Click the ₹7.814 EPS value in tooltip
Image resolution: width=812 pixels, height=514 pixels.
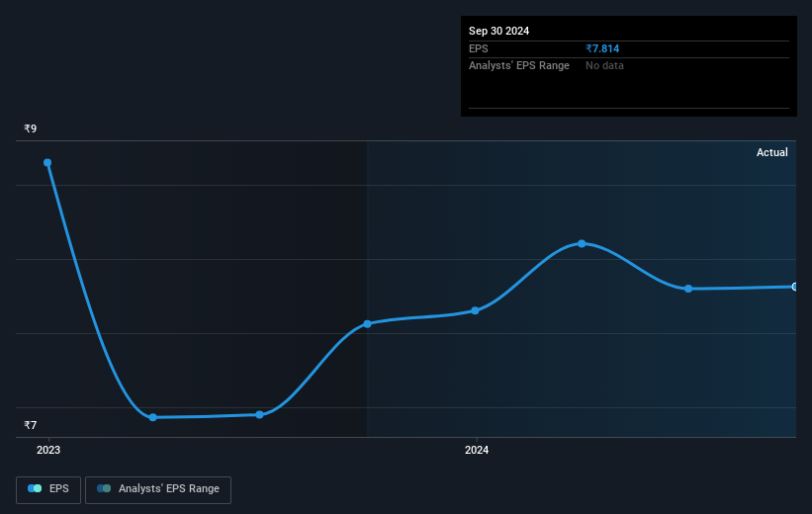[x=602, y=48]
